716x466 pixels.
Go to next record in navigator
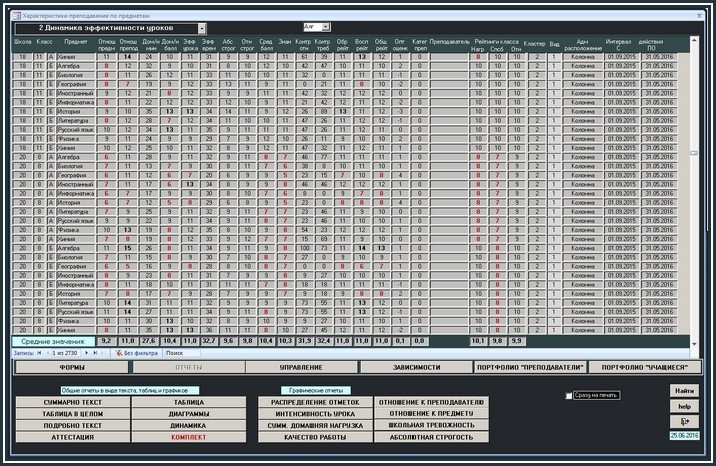(x=87, y=353)
